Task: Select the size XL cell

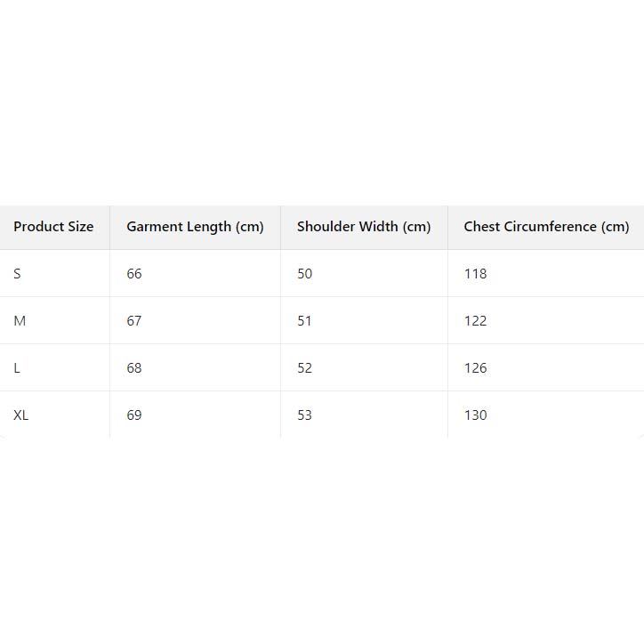Action: (x=21, y=415)
